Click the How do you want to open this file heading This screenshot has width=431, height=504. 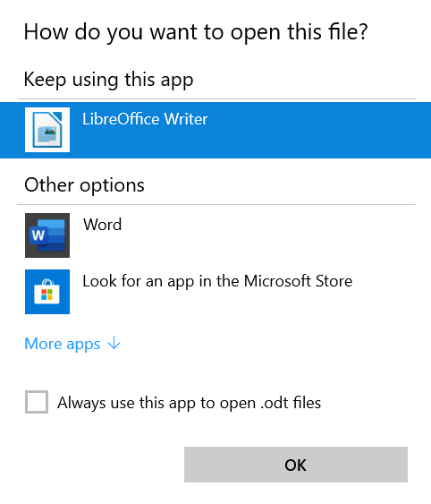tap(196, 32)
